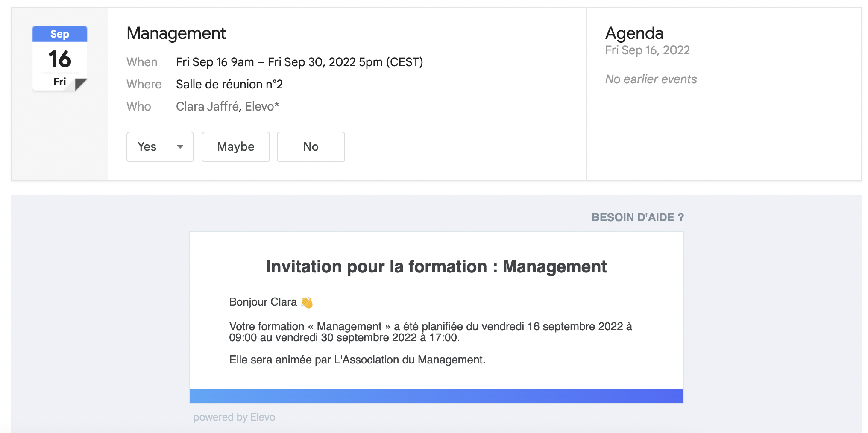Viewport: 868px width, 433px height.
Task: Accept invitation with the Yes button
Action: point(147,147)
